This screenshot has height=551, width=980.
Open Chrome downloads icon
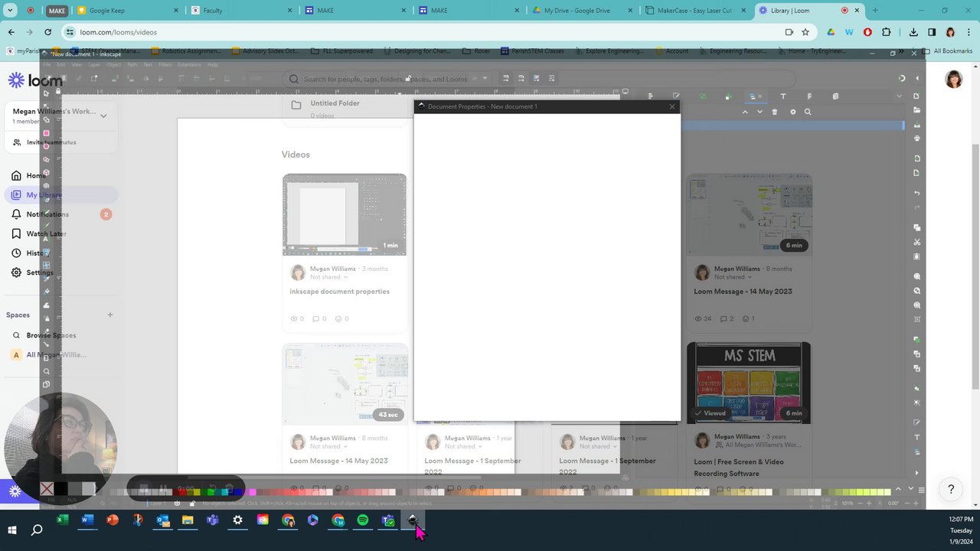point(913,32)
